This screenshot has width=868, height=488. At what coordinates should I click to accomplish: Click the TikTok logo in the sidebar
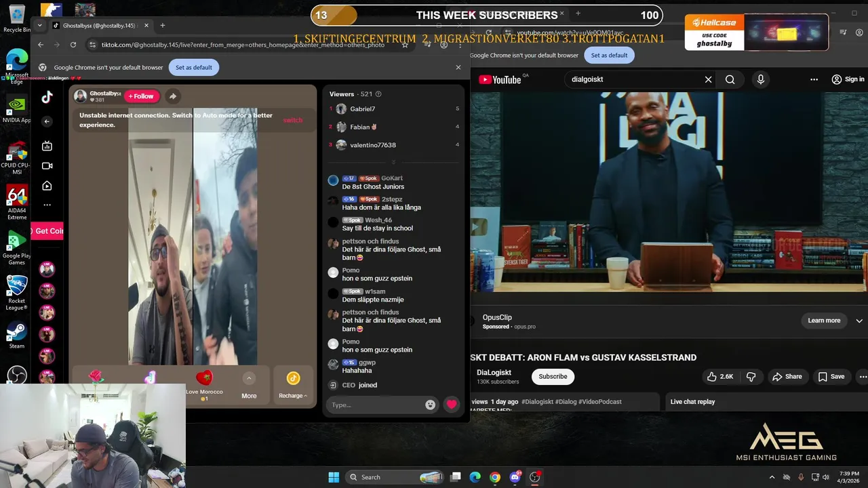[47, 97]
